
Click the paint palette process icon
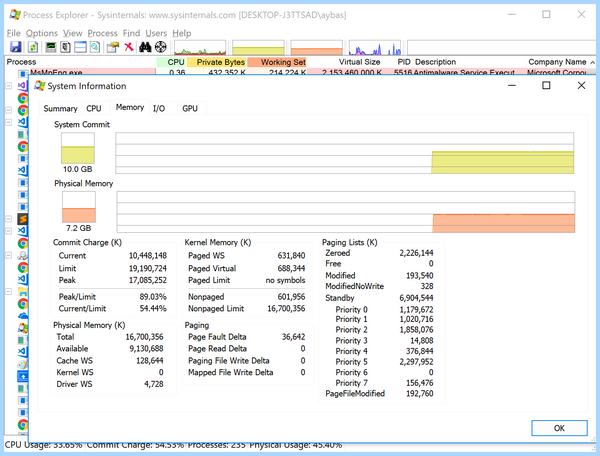click(x=23, y=364)
